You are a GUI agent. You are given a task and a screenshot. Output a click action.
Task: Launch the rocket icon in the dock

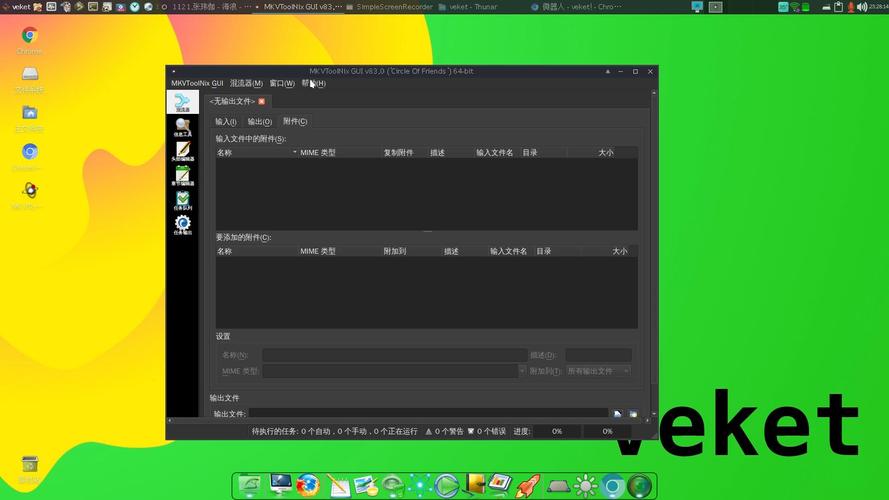528,486
